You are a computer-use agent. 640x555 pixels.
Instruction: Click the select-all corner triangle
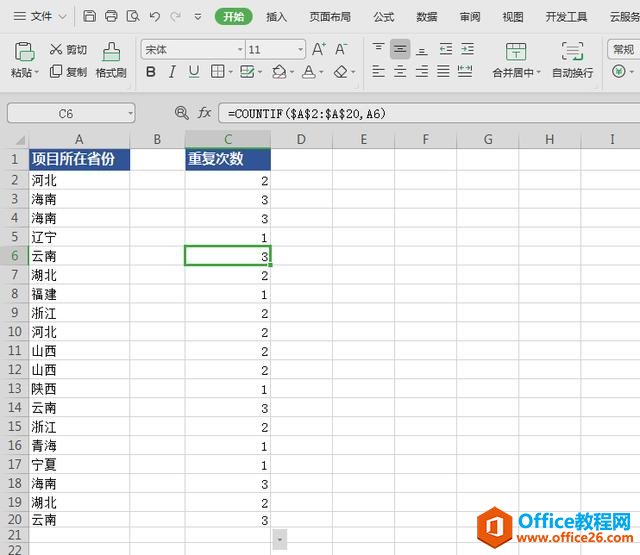click(20, 140)
